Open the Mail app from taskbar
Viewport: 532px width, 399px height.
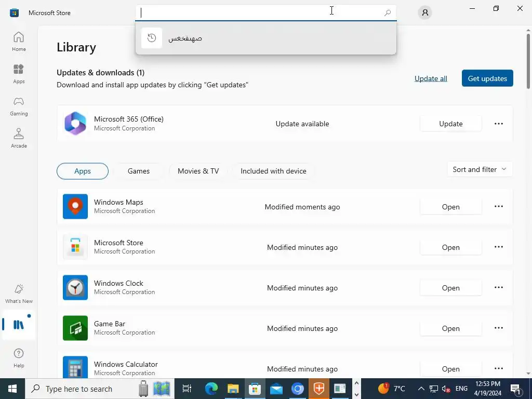[x=276, y=389]
